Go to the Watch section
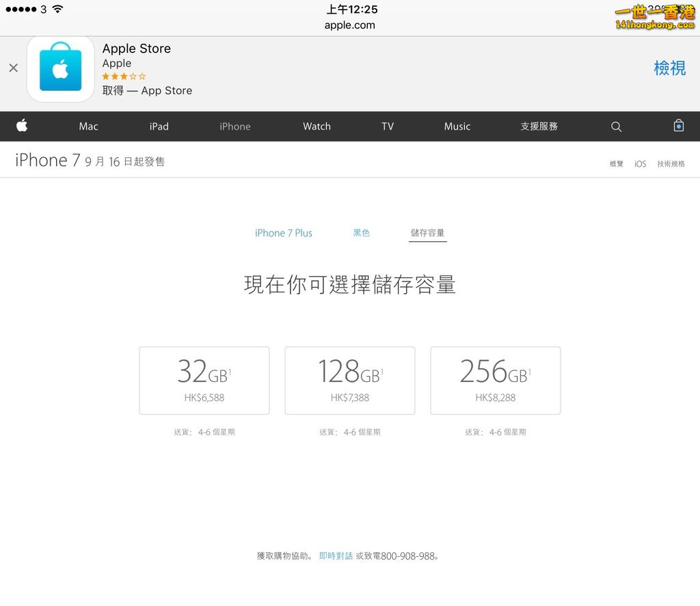Screen dimensions: 700x606 click(x=317, y=126)
